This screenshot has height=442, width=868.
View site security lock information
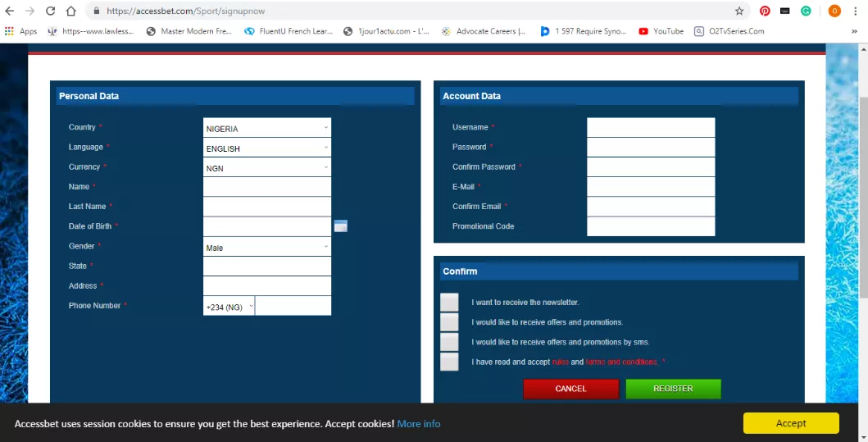coord(97,11)
